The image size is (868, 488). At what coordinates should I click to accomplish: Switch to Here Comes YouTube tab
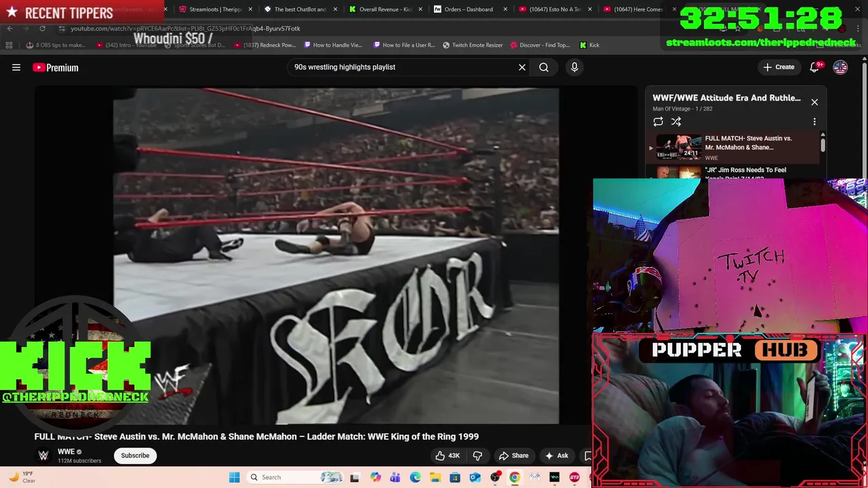click(635, 9)
